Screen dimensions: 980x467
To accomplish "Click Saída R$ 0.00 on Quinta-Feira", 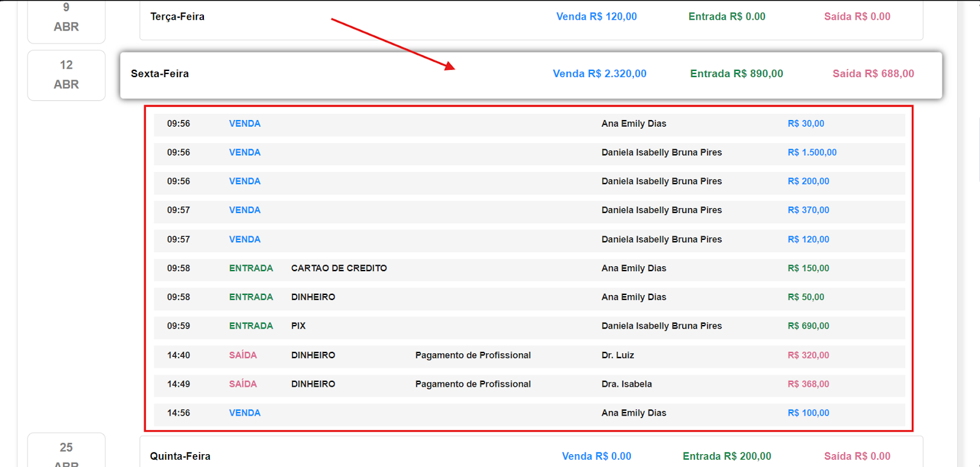I will click(857, 456).
